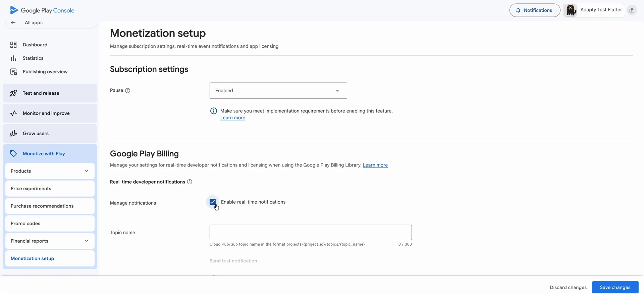The height and width of the screenshot is (294, 644).
Task: Click the Test and release rocket icon
Action: click(x=13, y=93)
